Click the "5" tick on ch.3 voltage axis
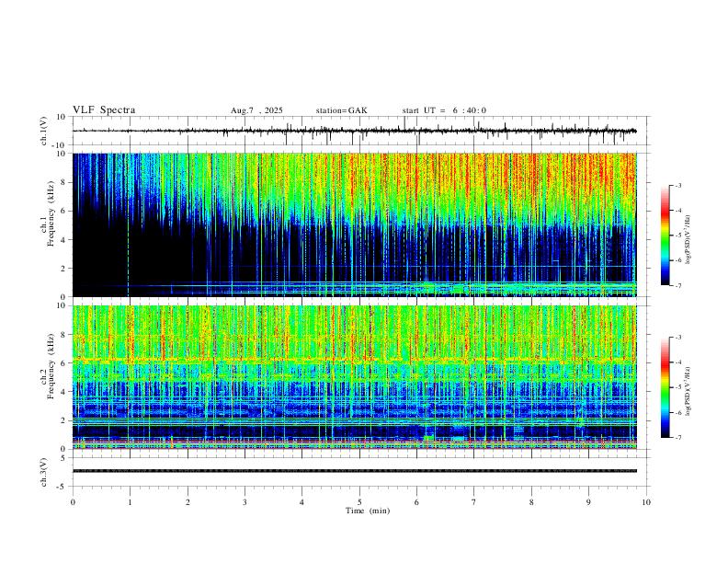 (x=64, y=457)
